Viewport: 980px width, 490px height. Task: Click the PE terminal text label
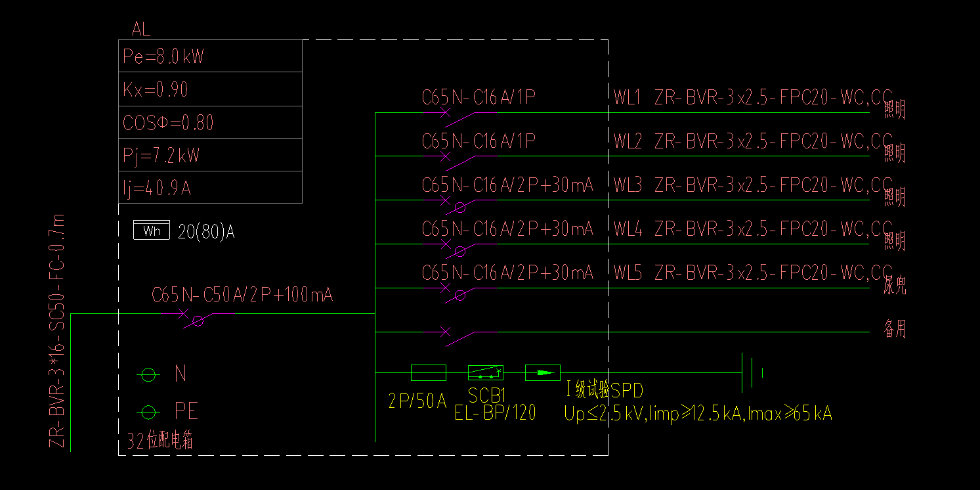point(186,412)
